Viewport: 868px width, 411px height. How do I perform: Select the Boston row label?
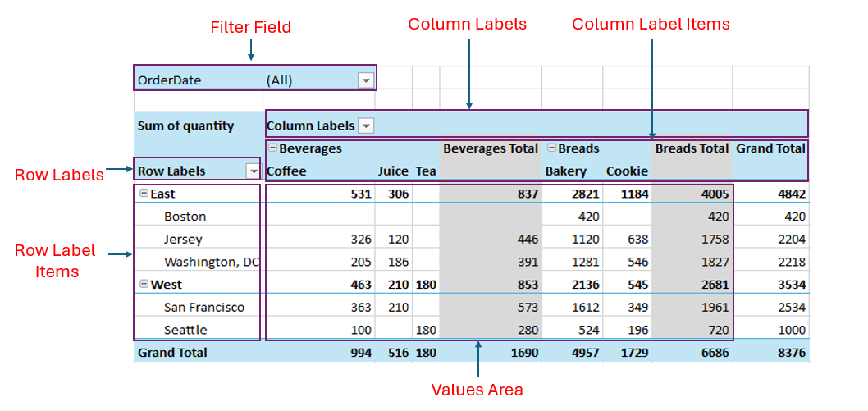[x=185, y=217]
